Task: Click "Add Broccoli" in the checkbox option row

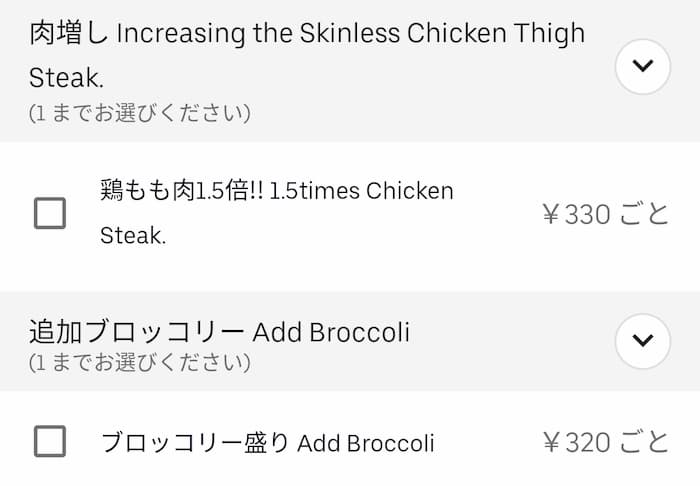Action: (366, 442)
